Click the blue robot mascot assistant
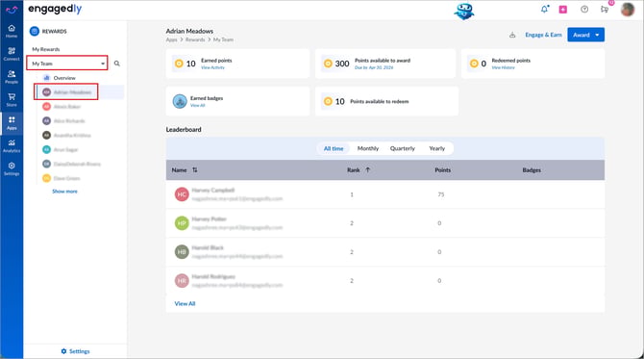 [464, 11]
